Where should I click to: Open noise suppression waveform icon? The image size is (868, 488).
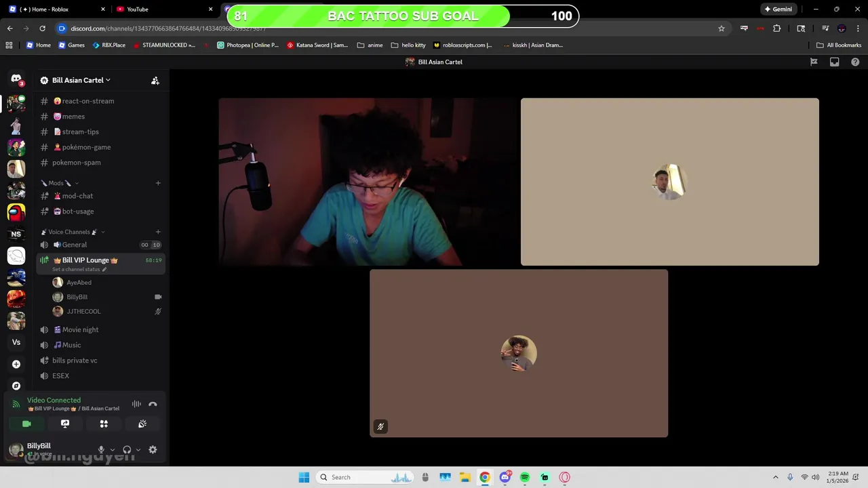(136, 404)
